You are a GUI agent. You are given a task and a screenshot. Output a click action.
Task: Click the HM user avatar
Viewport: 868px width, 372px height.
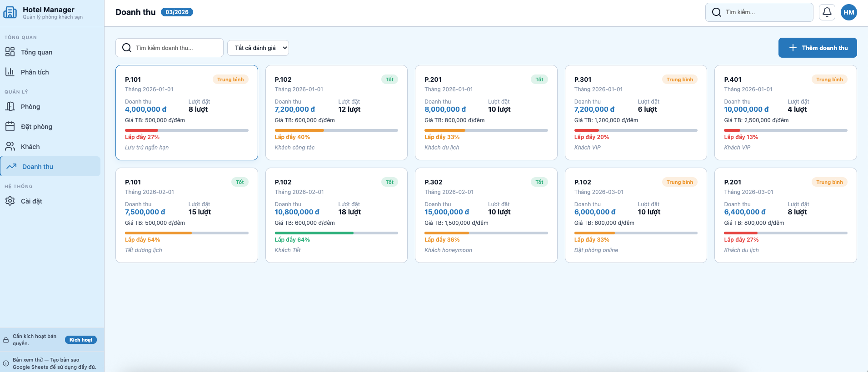(848, 12)
